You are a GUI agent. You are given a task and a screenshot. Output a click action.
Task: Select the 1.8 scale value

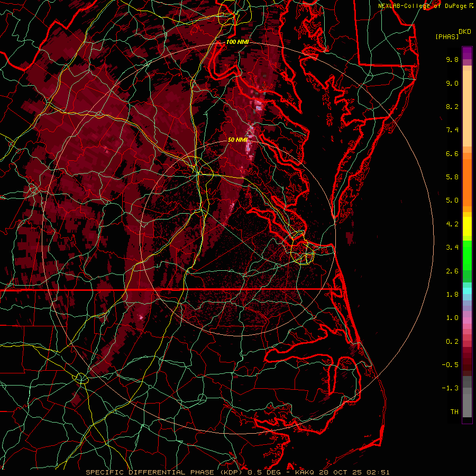(x=452, y=295)
